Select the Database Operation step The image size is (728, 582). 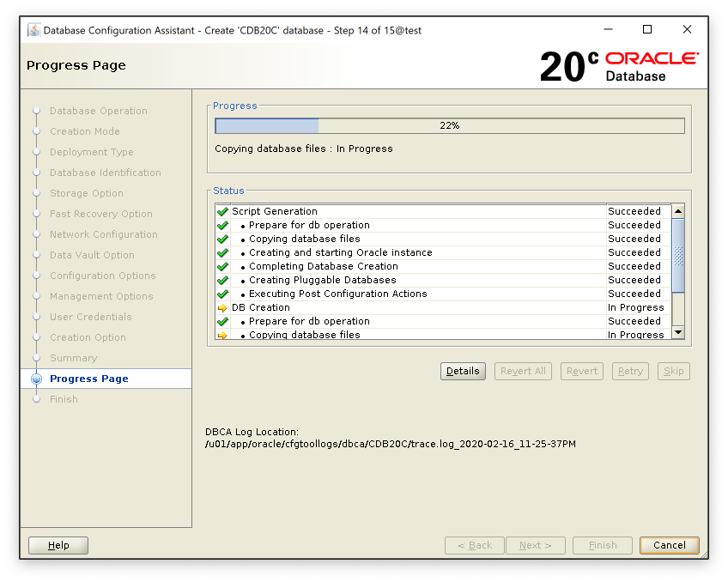pos(98,111)
